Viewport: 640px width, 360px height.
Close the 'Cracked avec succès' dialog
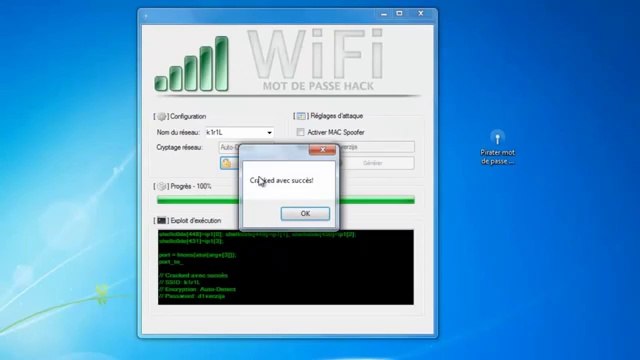click(x=322, y=150)
